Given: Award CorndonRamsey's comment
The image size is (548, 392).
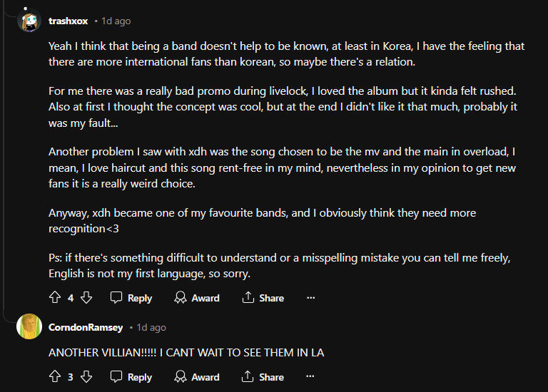Looking at the screenshot, I should click(197, 377).
